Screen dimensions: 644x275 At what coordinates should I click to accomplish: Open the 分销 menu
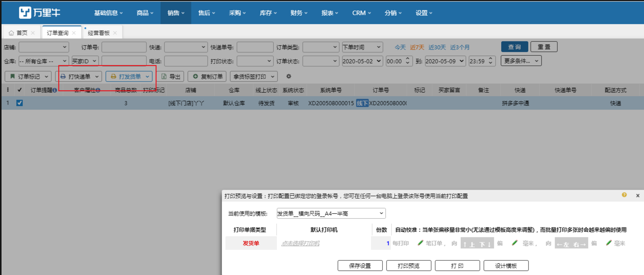coord(393,13)
